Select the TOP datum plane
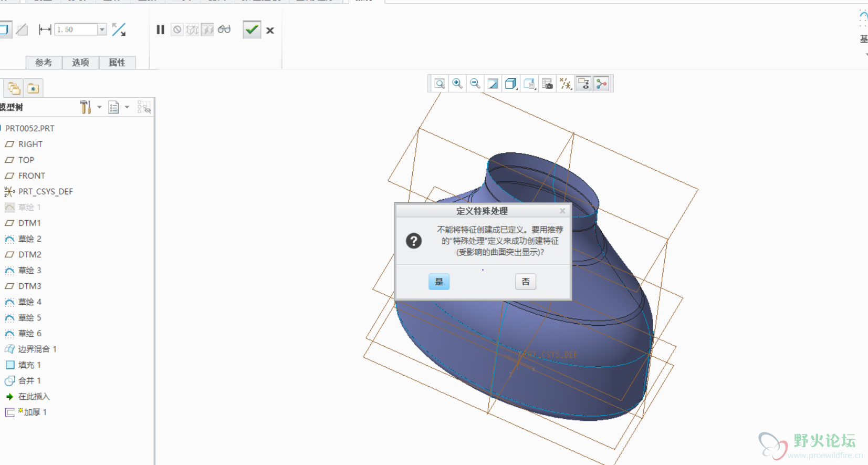Viewport: 868px width, 465px height. click(26, 160)
